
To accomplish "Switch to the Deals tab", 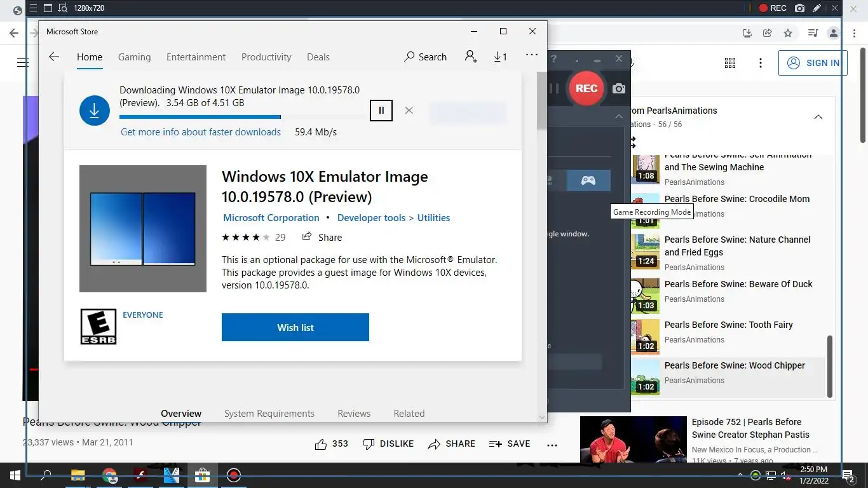I will (x=318, y=57).
